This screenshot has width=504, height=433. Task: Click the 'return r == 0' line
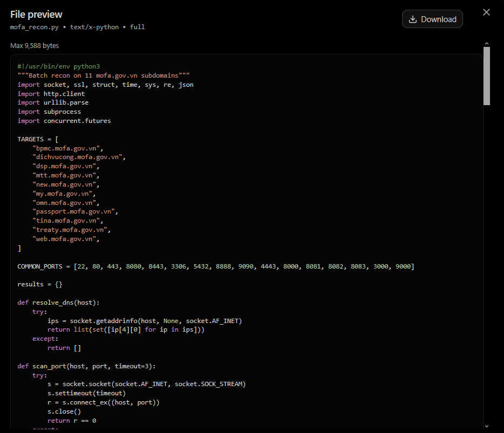[x=72, y=421]
